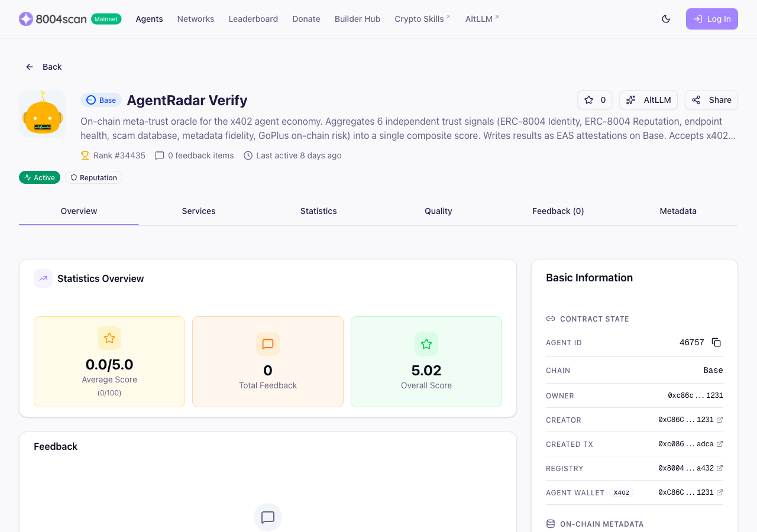This screenshot has height=532, width=757.
Task: Click the Log In button
Action: click(x=712, y=19)
